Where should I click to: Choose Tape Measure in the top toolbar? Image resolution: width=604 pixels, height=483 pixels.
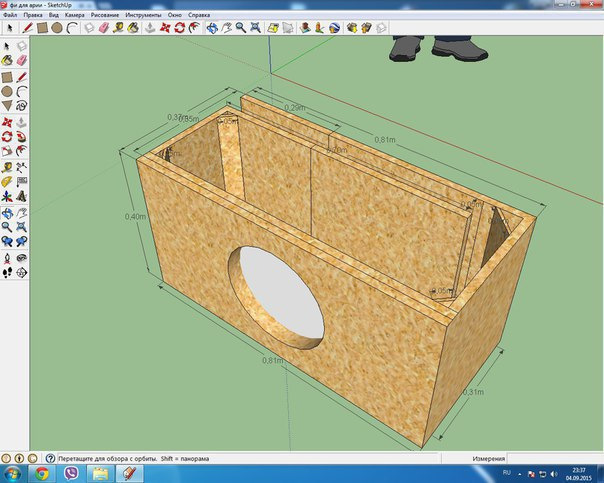click(118, 28)
